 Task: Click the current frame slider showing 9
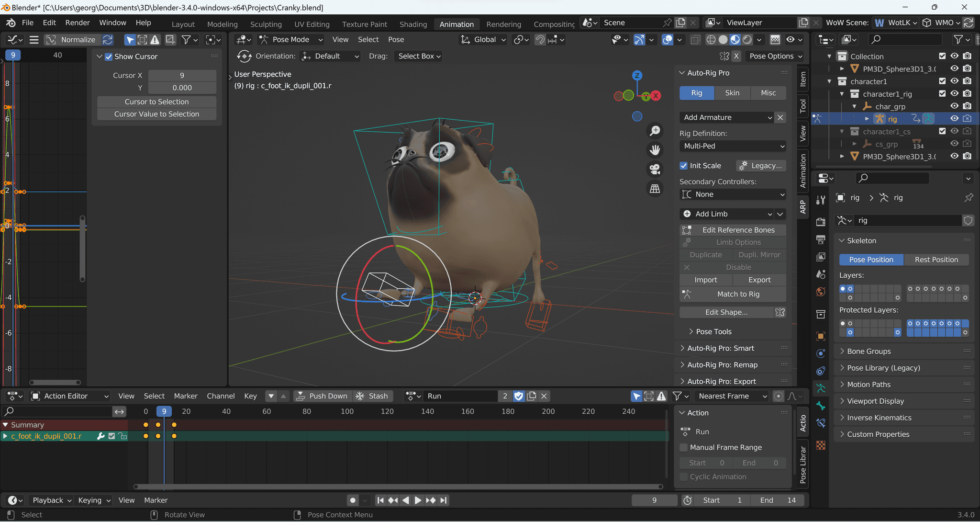coord(654,500)
